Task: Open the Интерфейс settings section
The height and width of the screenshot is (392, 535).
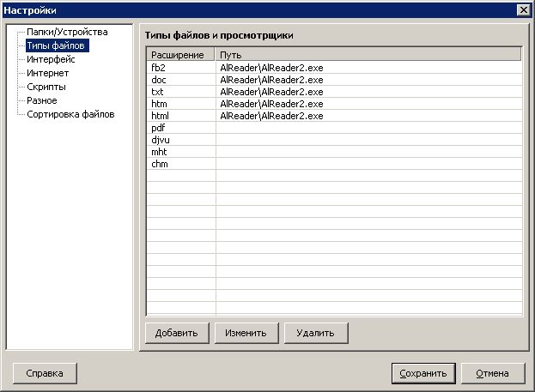Action: [x=51, y=59]
